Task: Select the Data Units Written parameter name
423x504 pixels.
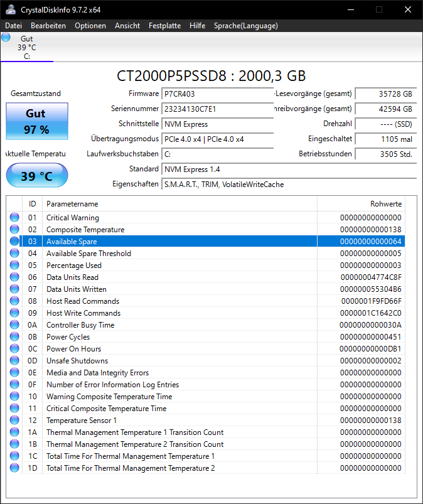Action: point(77,289)
